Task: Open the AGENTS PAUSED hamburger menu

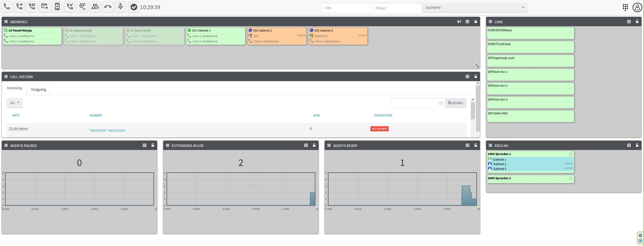Action: click(x=6, y=145)
